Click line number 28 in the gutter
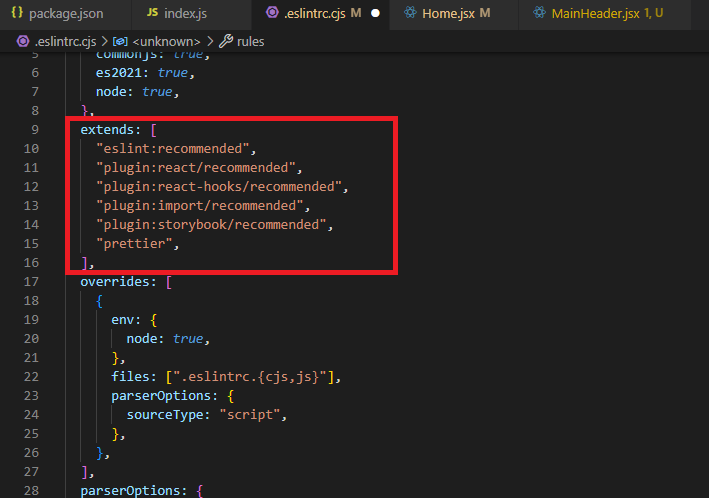Viewport: 709px width, 498px height. (31, 491)
